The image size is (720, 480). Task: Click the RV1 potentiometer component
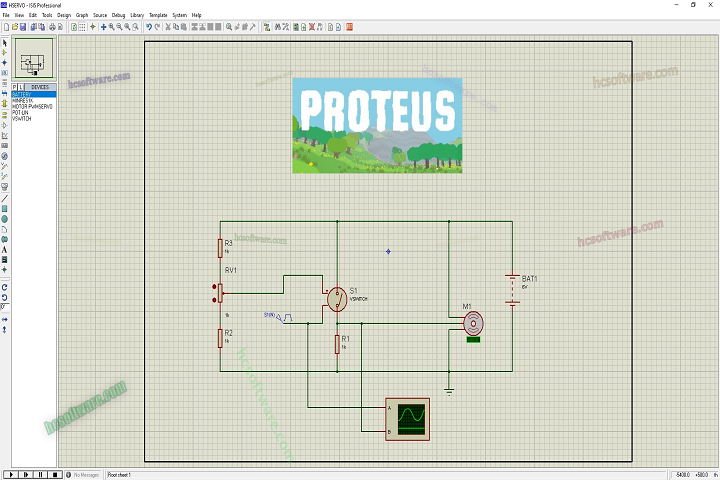coord(219,293)
